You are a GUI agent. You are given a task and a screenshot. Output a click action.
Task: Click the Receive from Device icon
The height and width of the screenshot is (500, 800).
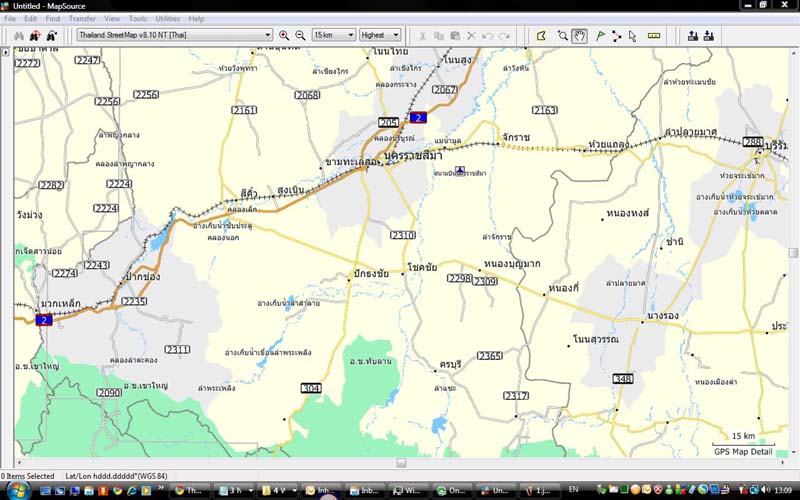coord(708,35)
